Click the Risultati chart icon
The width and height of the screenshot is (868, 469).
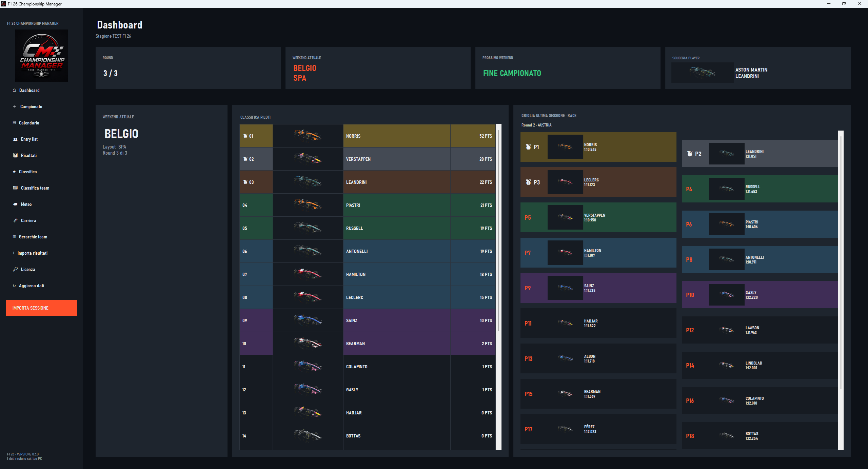pyautogui.click(x=15, y=155)
